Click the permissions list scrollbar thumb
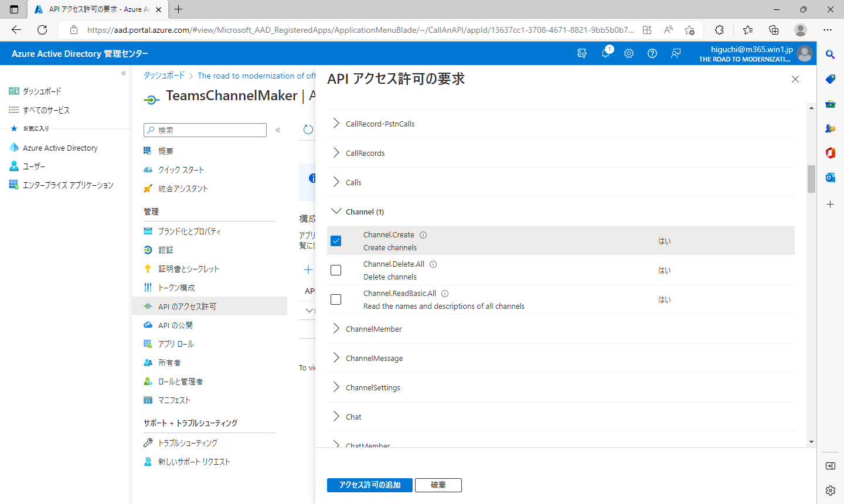This screenshot has width=844, height=504. 811,179
